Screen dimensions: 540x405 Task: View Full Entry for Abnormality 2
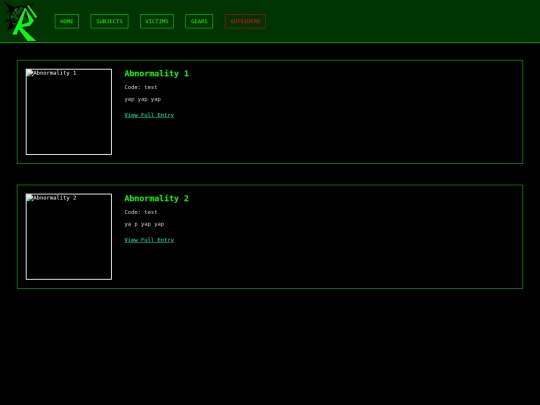coord(149,240)
